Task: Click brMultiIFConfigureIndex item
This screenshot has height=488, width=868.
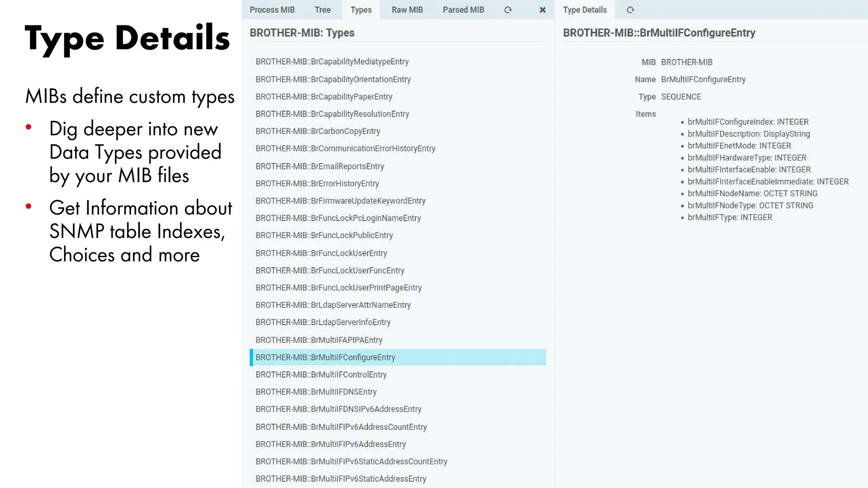Action: (748, 122)
